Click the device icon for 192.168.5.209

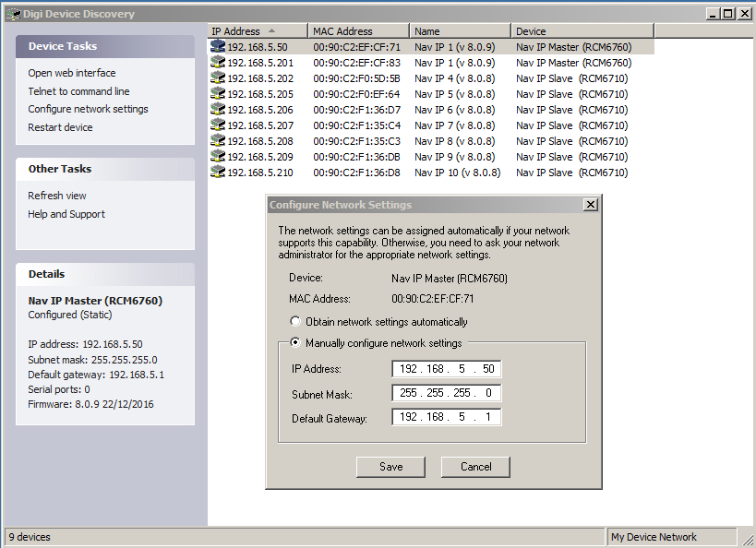[x=218, y=157]
